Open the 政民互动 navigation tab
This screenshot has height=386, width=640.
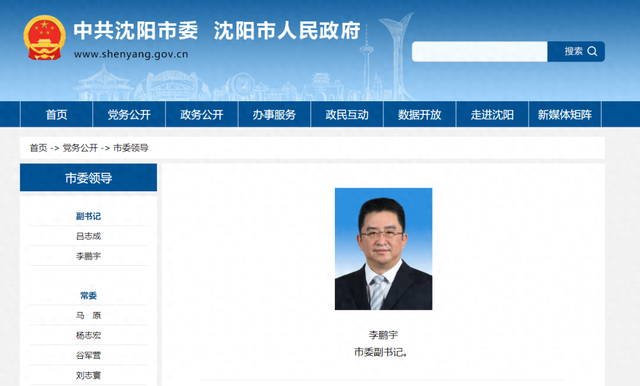coord(347,114)
